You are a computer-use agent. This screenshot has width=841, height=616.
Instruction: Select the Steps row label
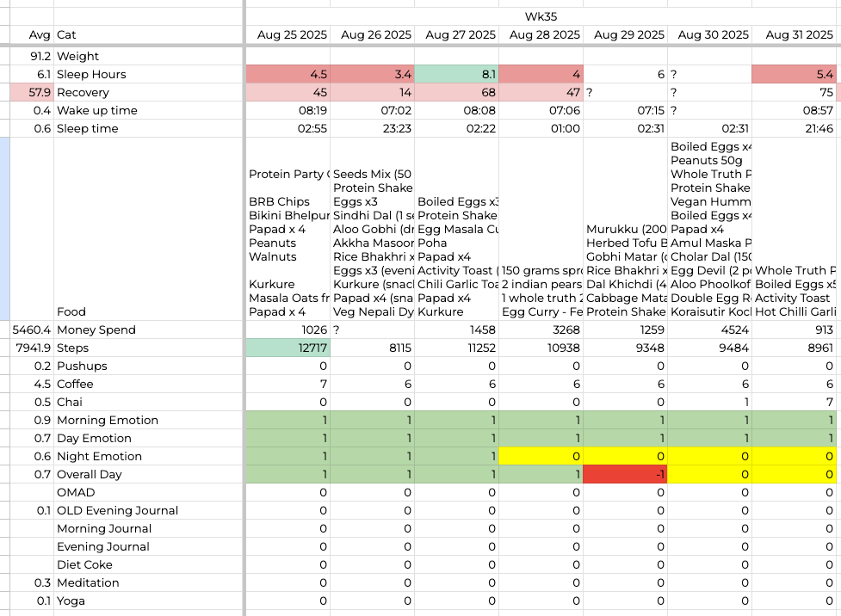point(72,348)
